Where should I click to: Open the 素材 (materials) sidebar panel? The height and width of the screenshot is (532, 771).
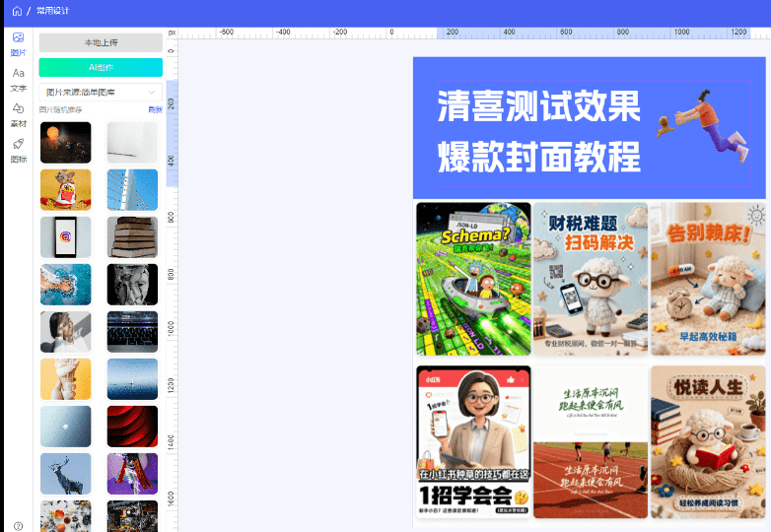pyautogui.click(x=18, y=113)
